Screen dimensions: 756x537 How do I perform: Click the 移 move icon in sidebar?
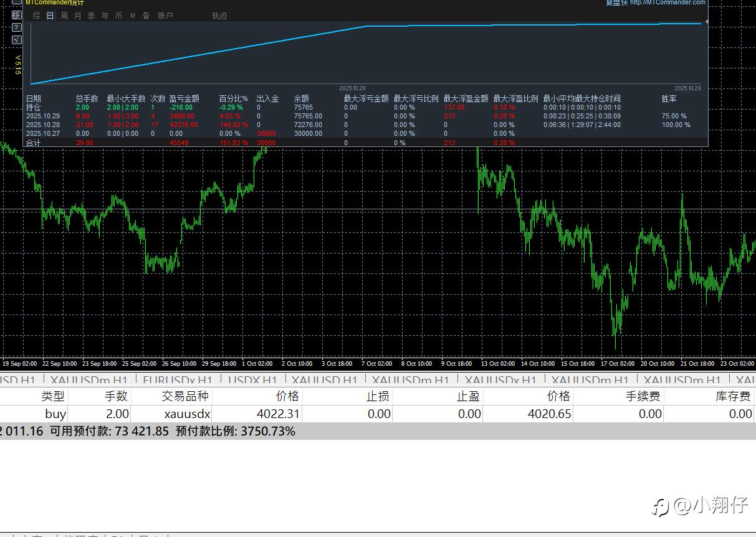click(x=16, y=15)
